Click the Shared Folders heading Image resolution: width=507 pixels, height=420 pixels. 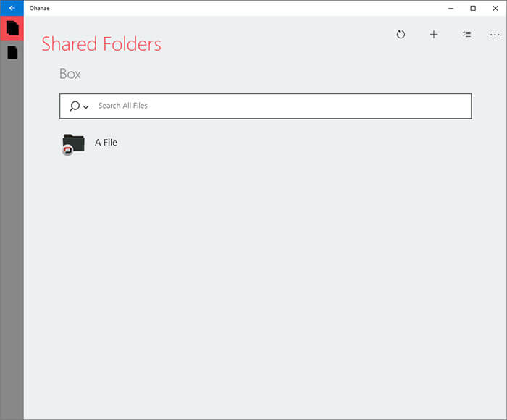(x=101, y=43)
